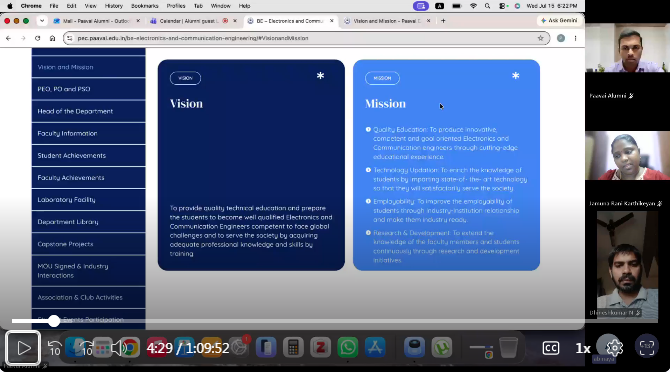
Task: Open Capstone Projects section
Action: pyautogui.click(x=88, y=244)
